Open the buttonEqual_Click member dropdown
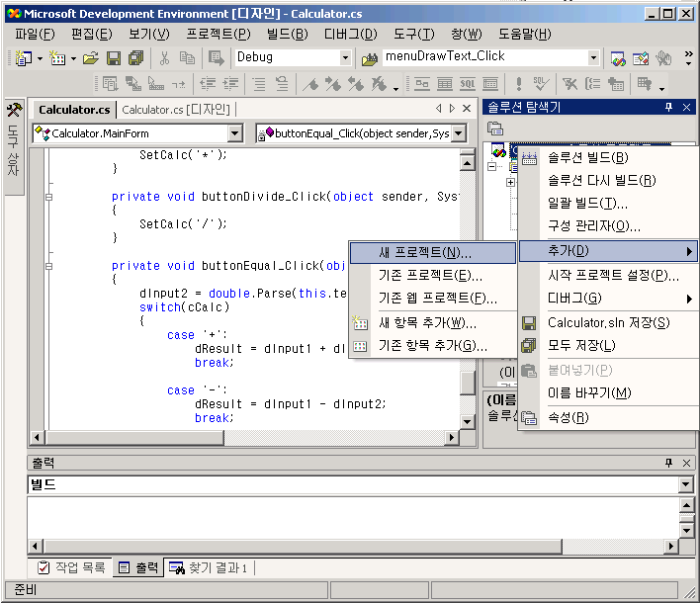This screenshot has width=700, height=603. coord(458,133)
